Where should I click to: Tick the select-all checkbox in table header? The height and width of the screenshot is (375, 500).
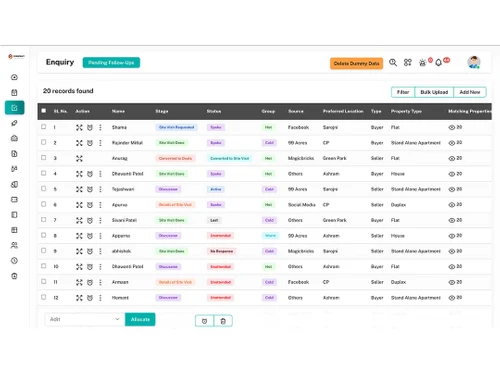coord(44,111)
